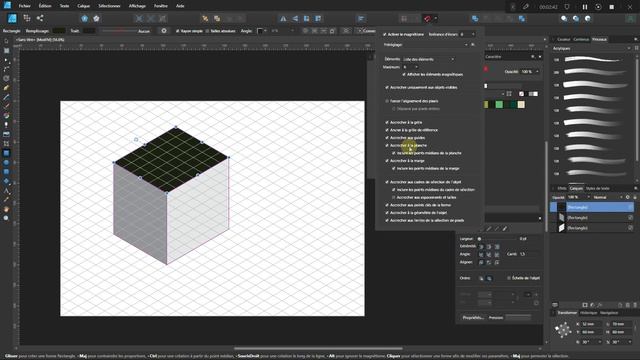This screenshot has height=360, width=640.
Task: Switch to the Designer persona icon
Action: coord(12,18)
